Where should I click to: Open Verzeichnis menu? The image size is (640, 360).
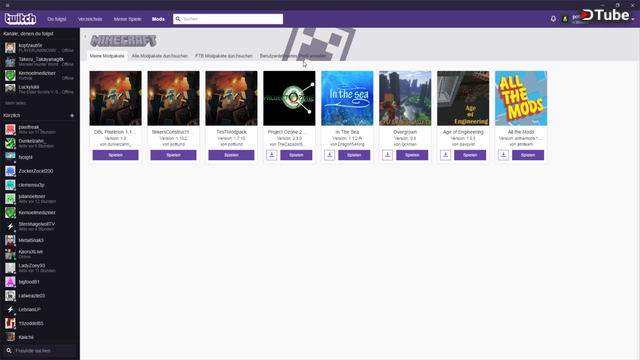90,19
